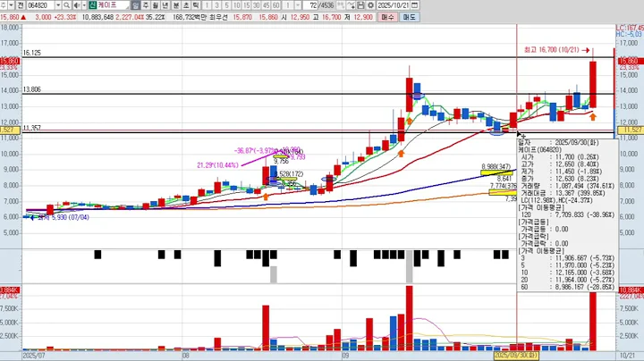Click the 매수 buy button
The height and width of the screenshot is (361, 644).
pyautogui.click(x=387, y=17)
